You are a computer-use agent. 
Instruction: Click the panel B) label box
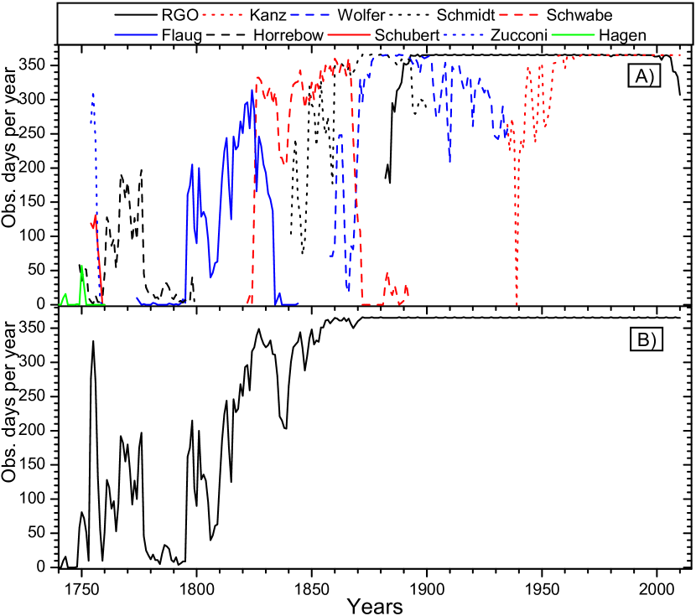coord(646,339)
